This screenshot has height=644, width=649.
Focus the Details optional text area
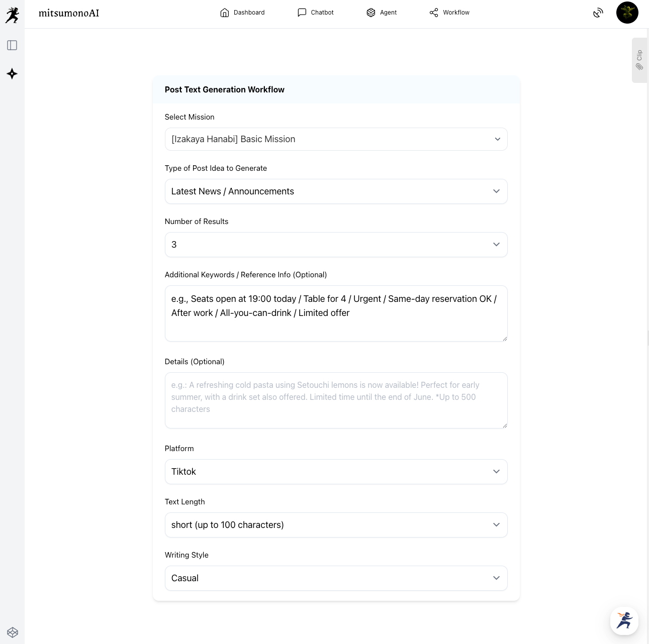click(x=336, y=400)
